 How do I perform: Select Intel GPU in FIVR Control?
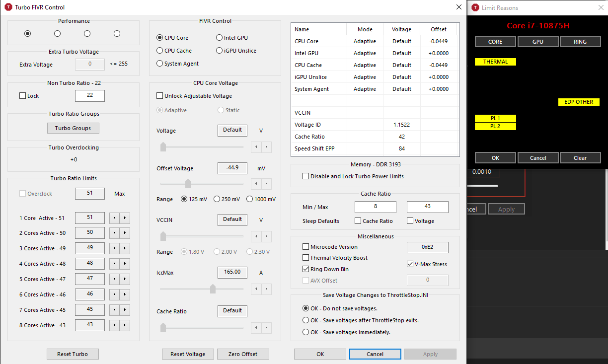pyautogui.click(x=232, y=38)
